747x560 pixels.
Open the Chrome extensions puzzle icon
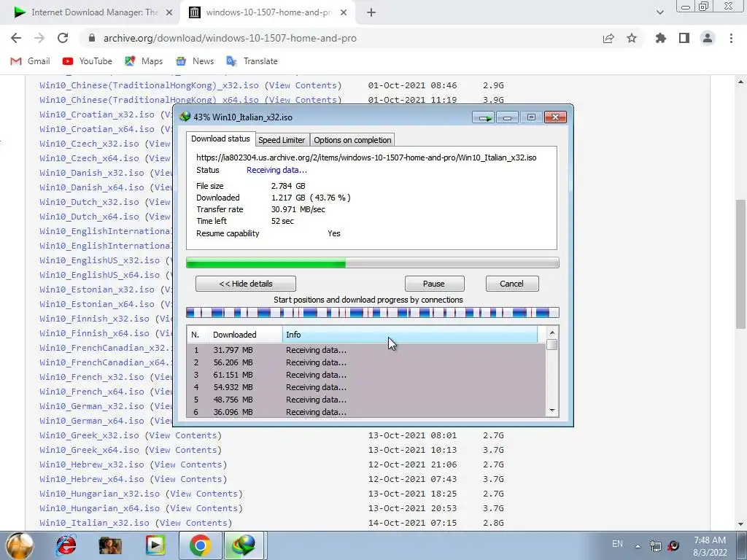661,38
